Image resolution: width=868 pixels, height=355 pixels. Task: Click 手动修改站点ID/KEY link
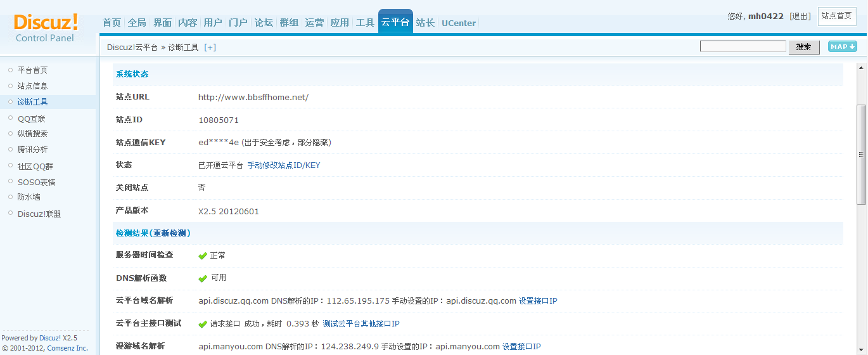[283, 165]
